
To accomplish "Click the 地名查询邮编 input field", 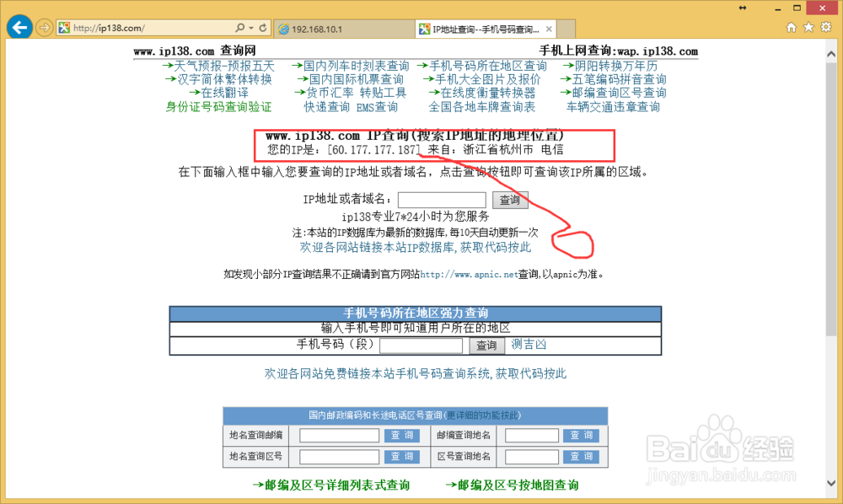I will 339,435.
